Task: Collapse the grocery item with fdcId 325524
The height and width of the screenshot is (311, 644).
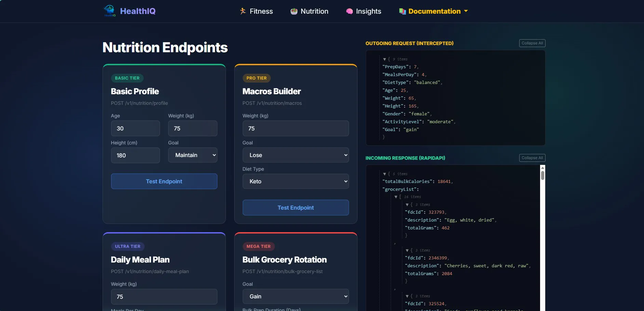Action: [407, 296]
